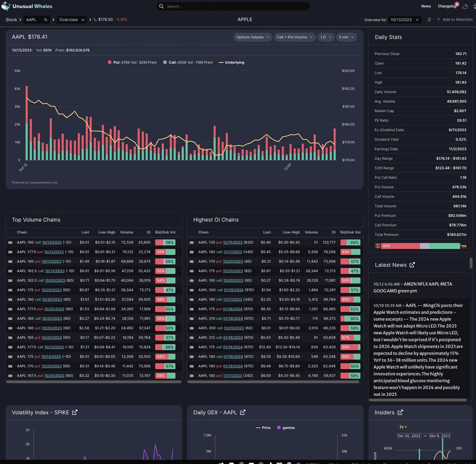Open the Changelog menu item

point(446,6)
